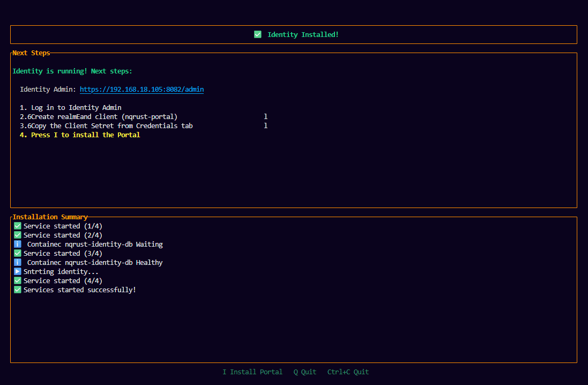This screenshot has width=588, height=385.
Task: Click checkmark icon for Service started (2/4)
Action: [x=18, y=235]
